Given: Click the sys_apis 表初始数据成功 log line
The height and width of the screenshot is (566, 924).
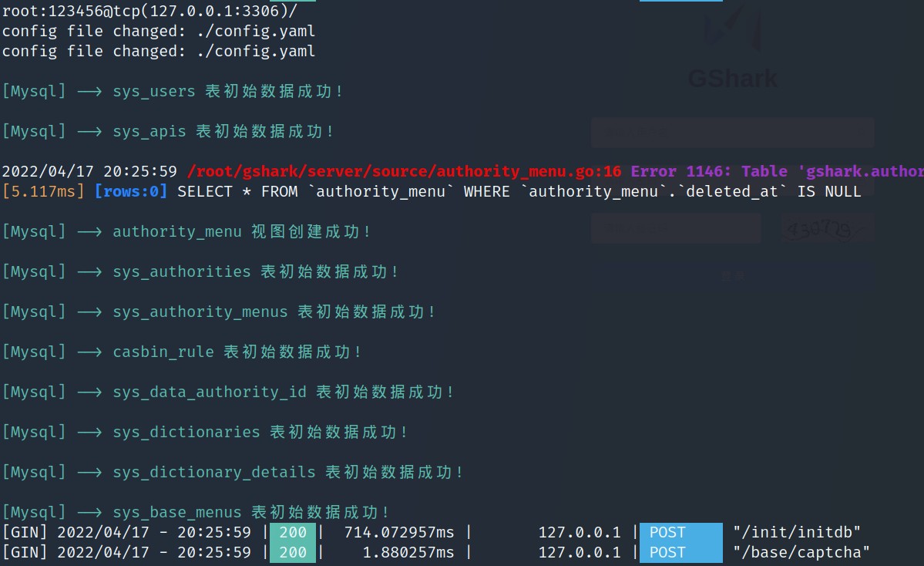Looking at the screenshot, I should [x=168, y=132].
